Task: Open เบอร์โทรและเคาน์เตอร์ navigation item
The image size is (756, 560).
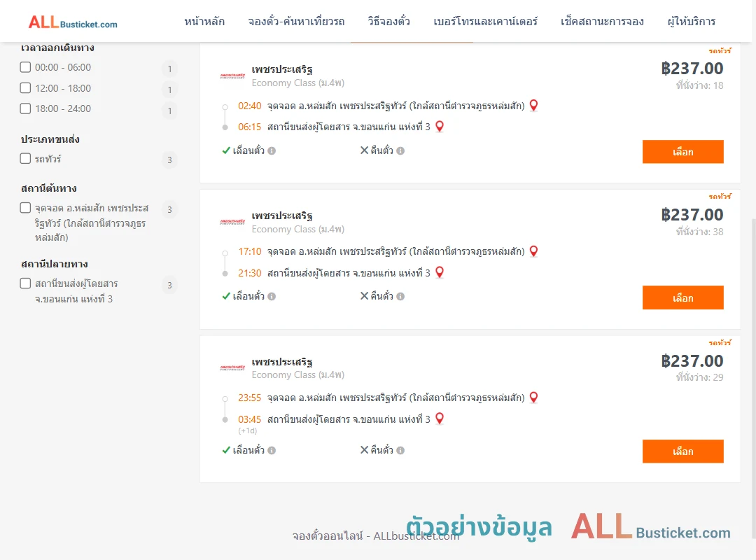Action: tap(486, 22)
